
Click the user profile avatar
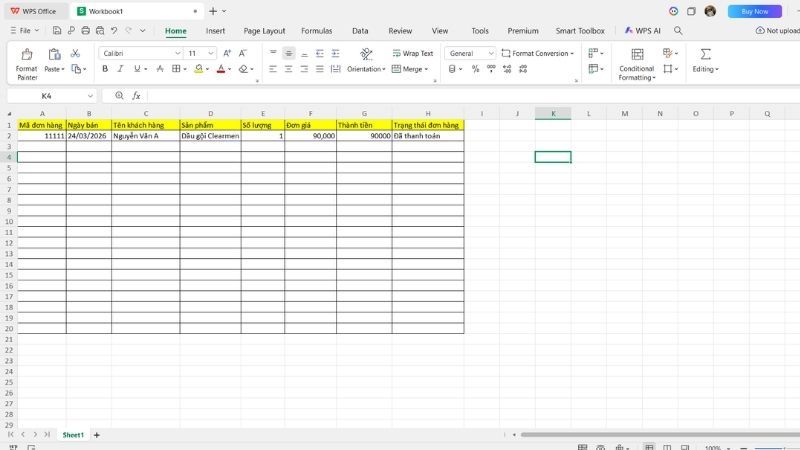(x=710, y=11)
